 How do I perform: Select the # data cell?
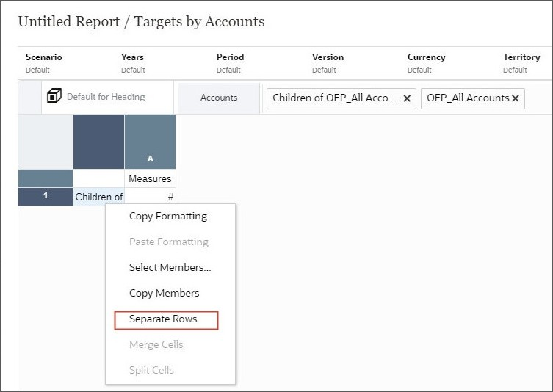[150, 197]
